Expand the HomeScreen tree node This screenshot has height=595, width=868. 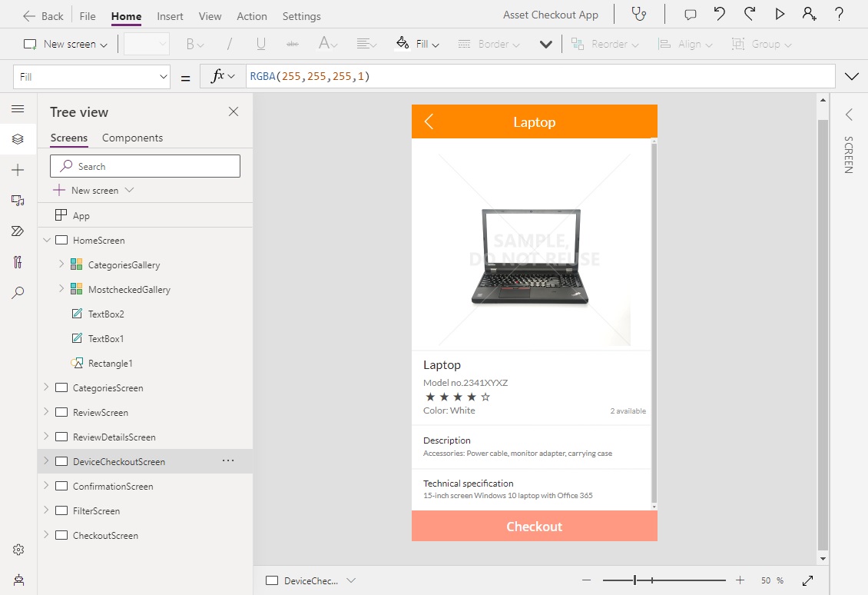[x=48, y=240]
